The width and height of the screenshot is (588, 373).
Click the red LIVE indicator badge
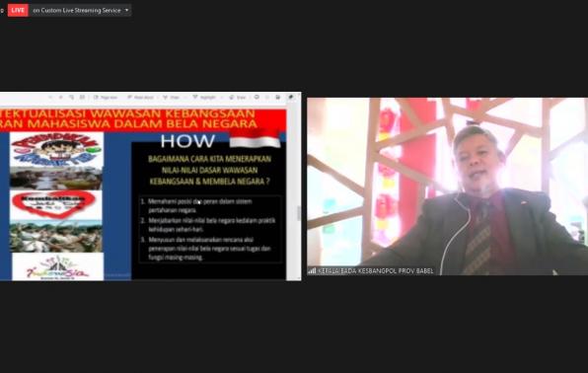[x=18, y=10]
